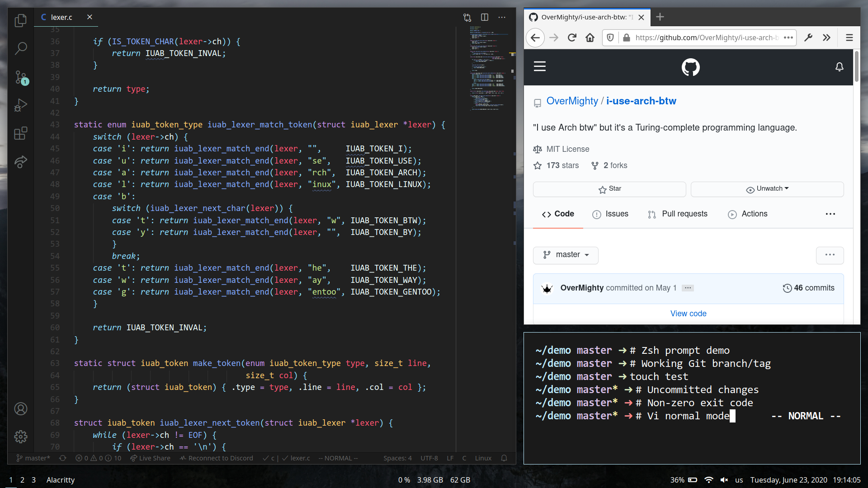
Task: Open a new browser tab
Action: click(x=660, y=17)
